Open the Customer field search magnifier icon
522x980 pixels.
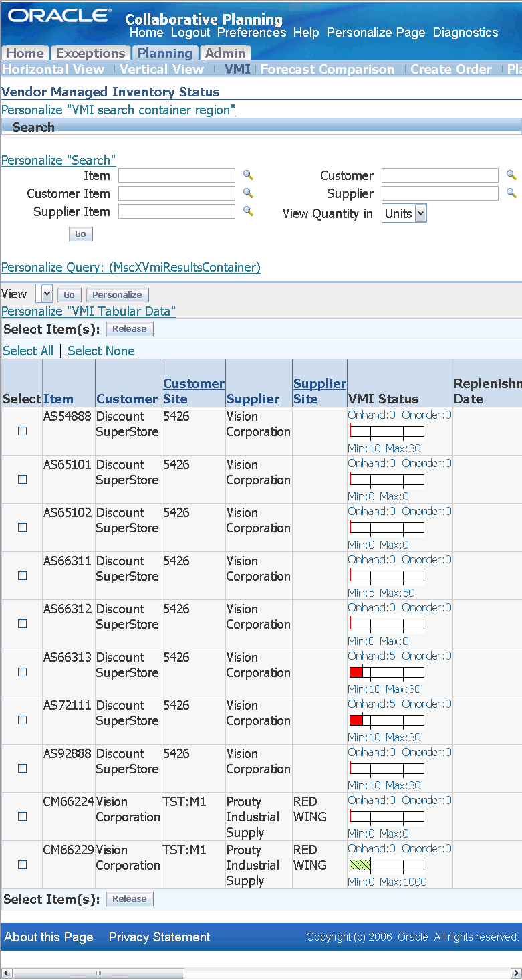511,175
